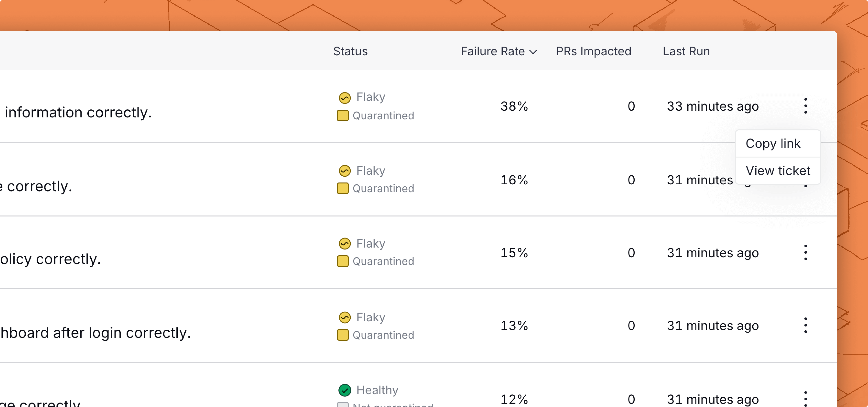Open the three-dot menu on the 12% row
Image resolution: width=868 pixels, height=407 pixels.
(805, 399)
